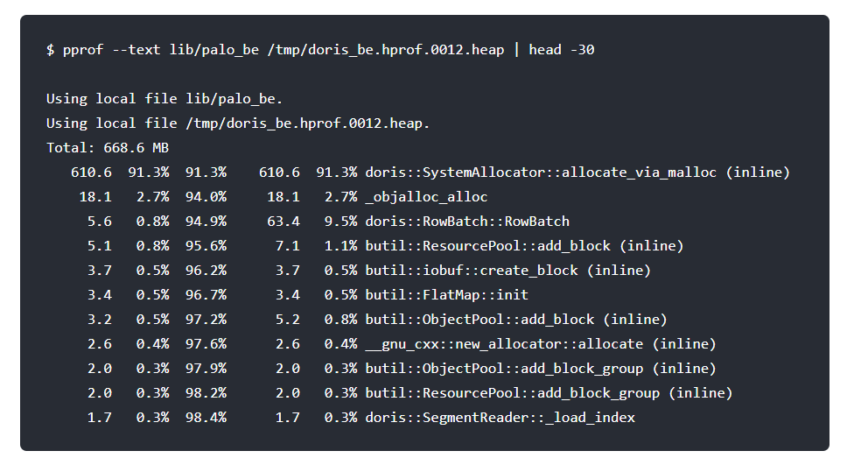Click the 'Using local file lib/palo_be.' line

point(164,99)
